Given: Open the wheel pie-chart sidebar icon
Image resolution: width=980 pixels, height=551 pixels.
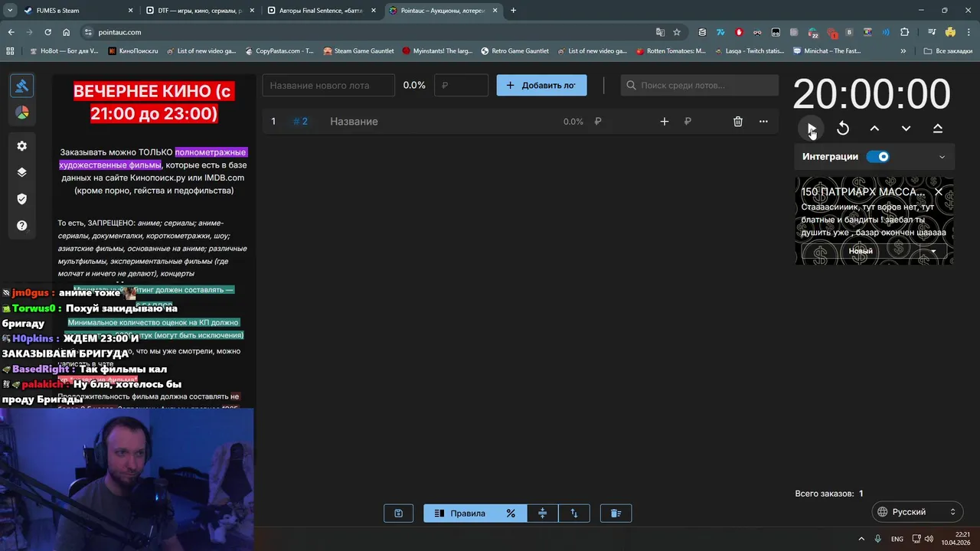Looking at the screenshot, I should point(21,113).
